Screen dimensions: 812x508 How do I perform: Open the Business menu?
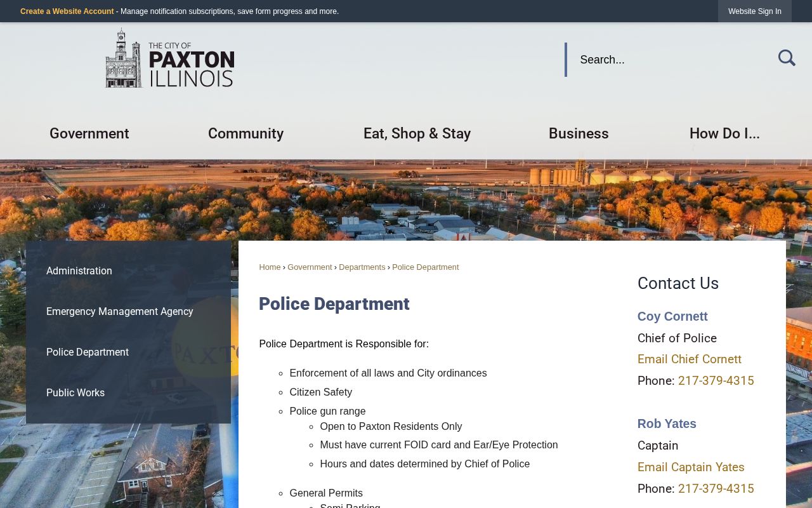click(579, 133)
